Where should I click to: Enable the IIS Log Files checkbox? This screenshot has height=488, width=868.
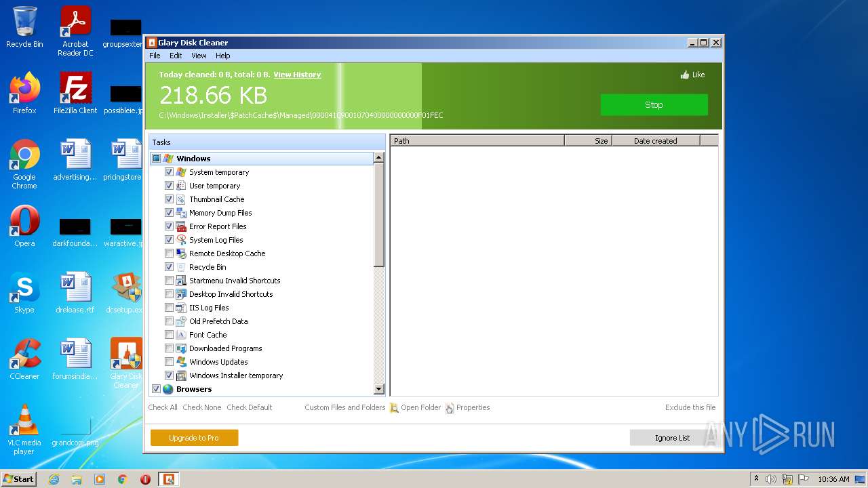click(170, 308)
